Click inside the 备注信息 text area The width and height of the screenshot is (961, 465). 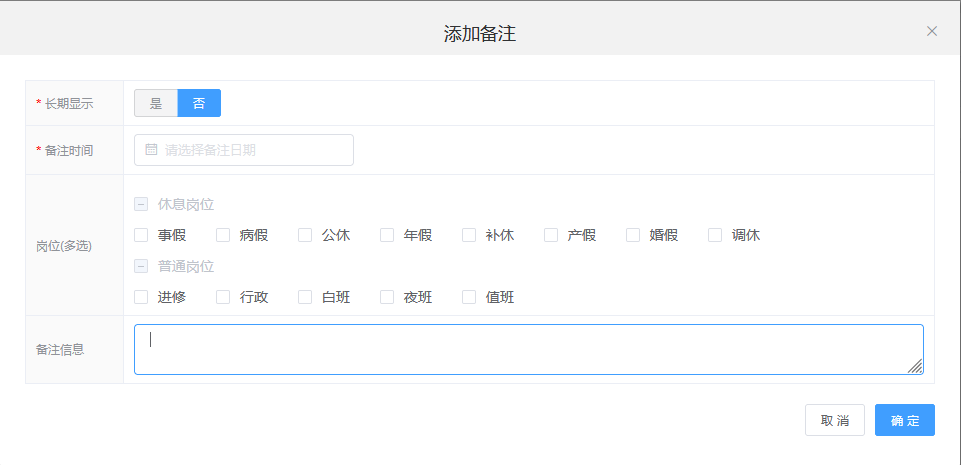click(x=528, y=349)
